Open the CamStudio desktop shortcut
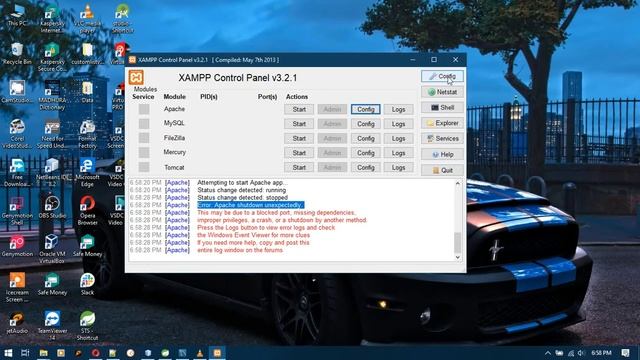Viewport: 640px width, 360px height. (17, 92)
